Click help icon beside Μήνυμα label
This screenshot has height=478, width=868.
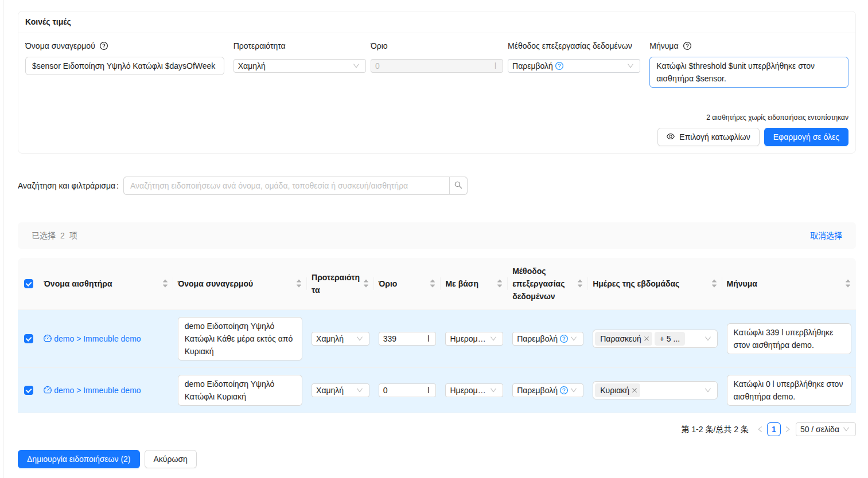coord(687,46)
